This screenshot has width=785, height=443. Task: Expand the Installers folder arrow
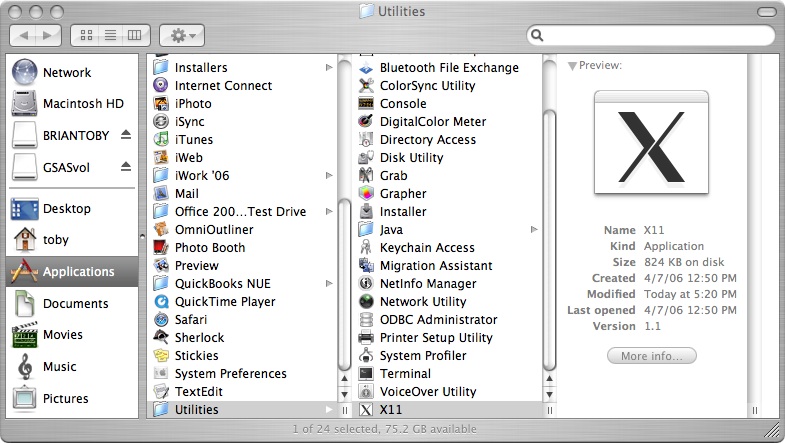click(x=329, y=68)
